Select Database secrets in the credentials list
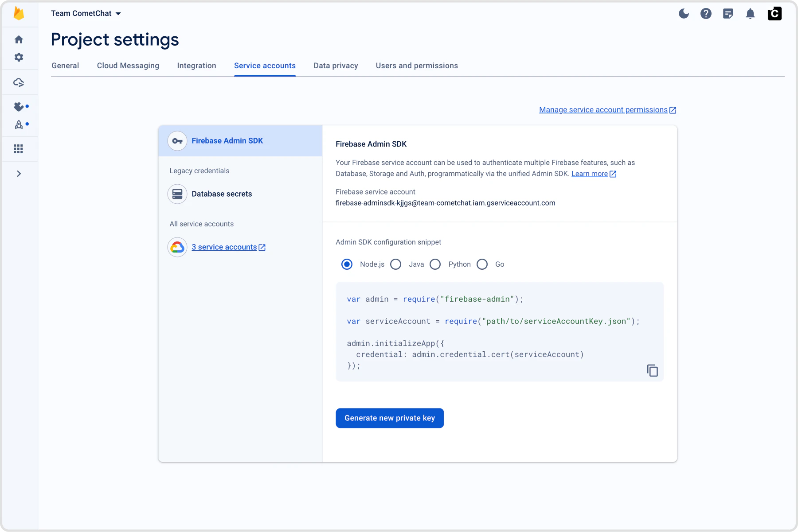Image resolution: width=798 pixels, height=532 pixels. [222, 194]
